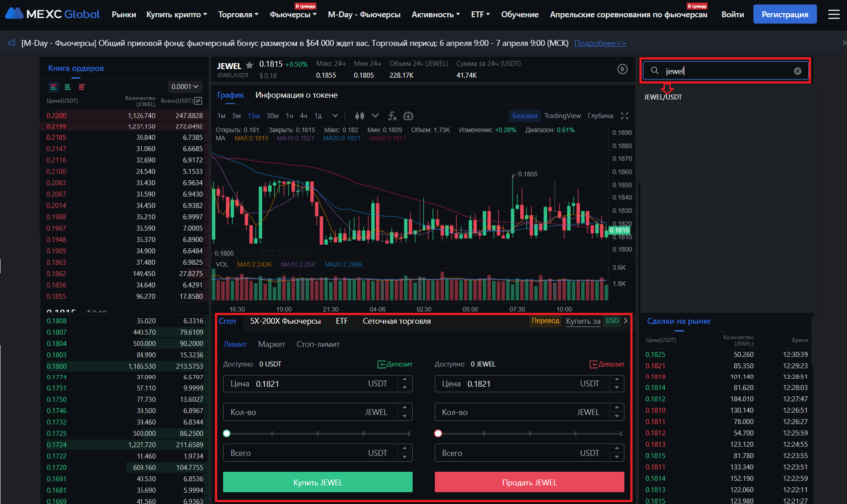Adjust sell price stepper arrows

[617, 384]
